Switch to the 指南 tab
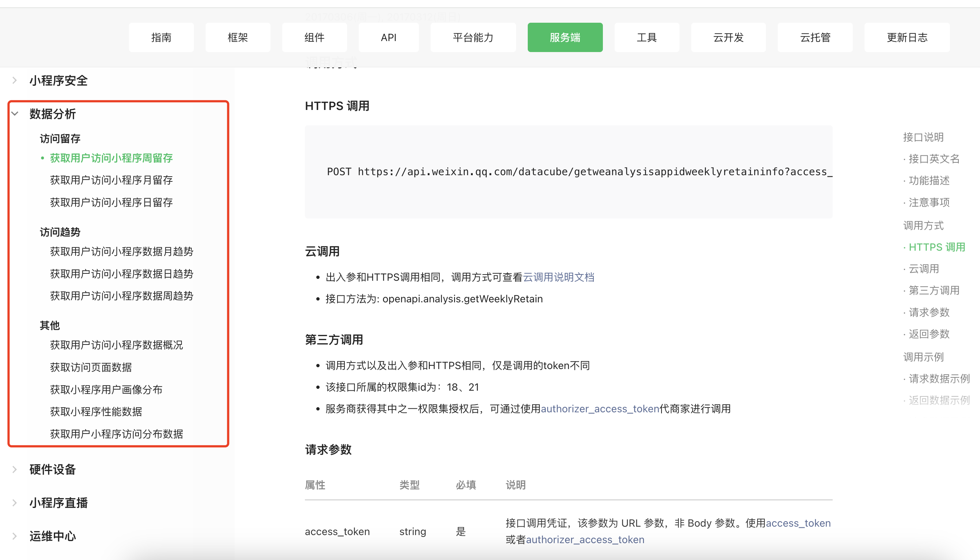The width and height of the screenshot is (980, 560). point(161,37)
